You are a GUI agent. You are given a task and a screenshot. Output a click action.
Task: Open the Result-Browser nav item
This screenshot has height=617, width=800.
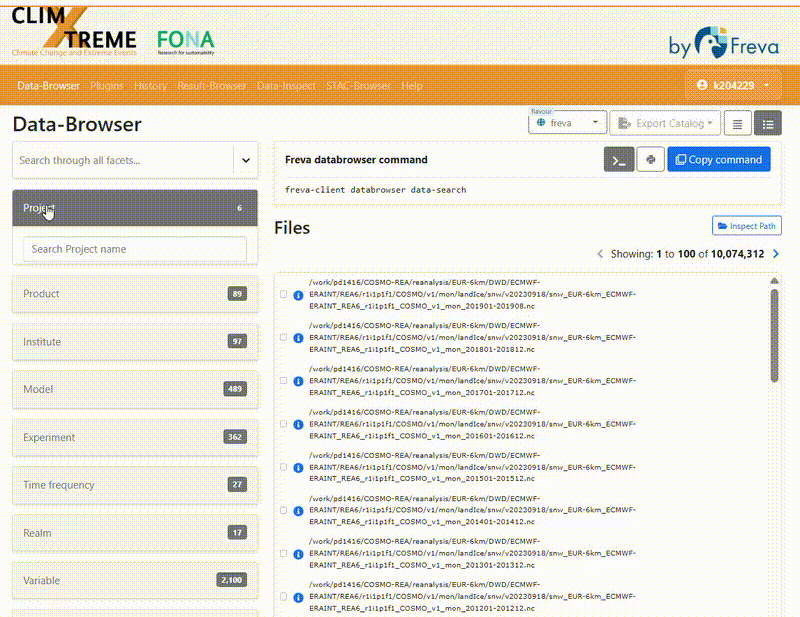(212, 86)
